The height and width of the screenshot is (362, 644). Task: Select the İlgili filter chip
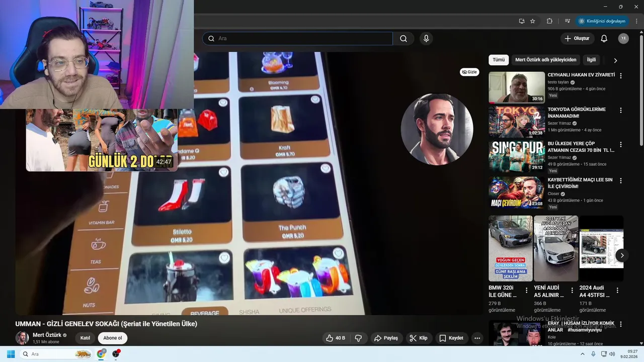pyautogui.click(x=591, y=60)
